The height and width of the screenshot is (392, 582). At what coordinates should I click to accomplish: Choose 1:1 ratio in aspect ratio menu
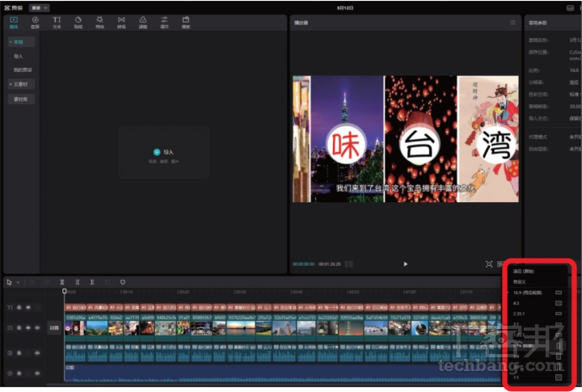point(536,377)
